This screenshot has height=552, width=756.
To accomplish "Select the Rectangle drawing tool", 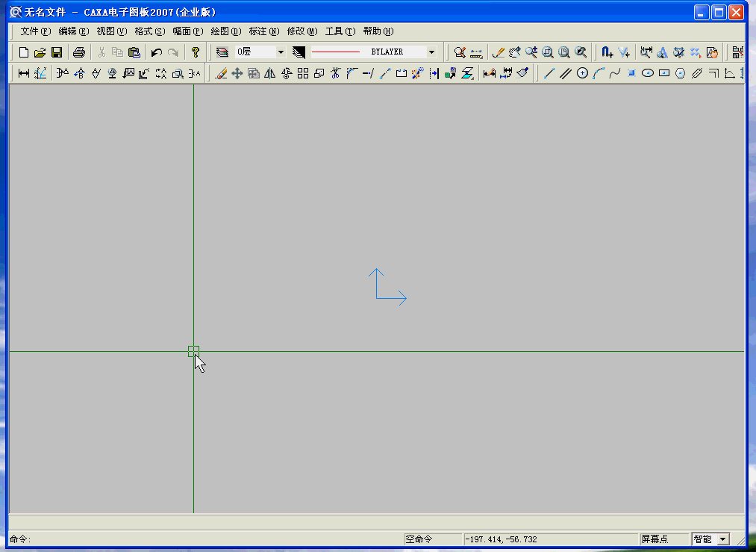I will 664,73.
